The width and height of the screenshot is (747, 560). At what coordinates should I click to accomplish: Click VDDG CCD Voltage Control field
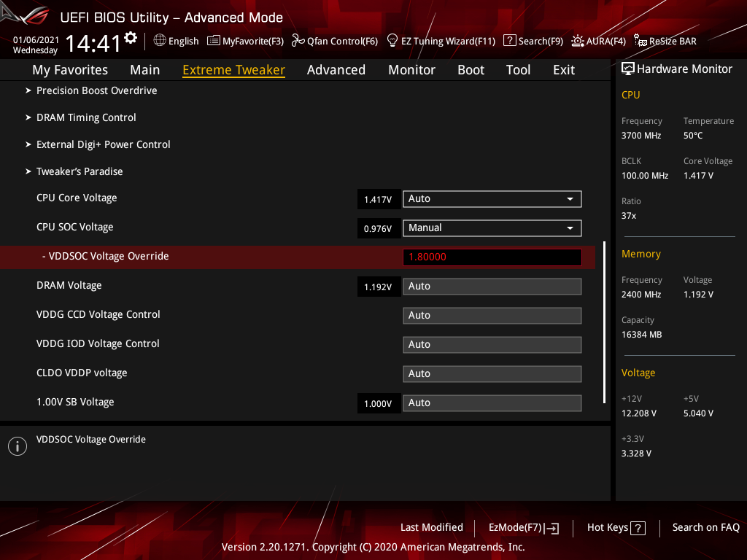[492, 315]
